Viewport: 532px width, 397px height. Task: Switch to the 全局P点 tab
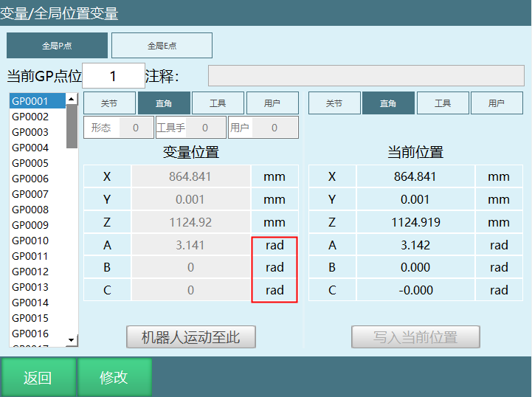pos(57,46)
